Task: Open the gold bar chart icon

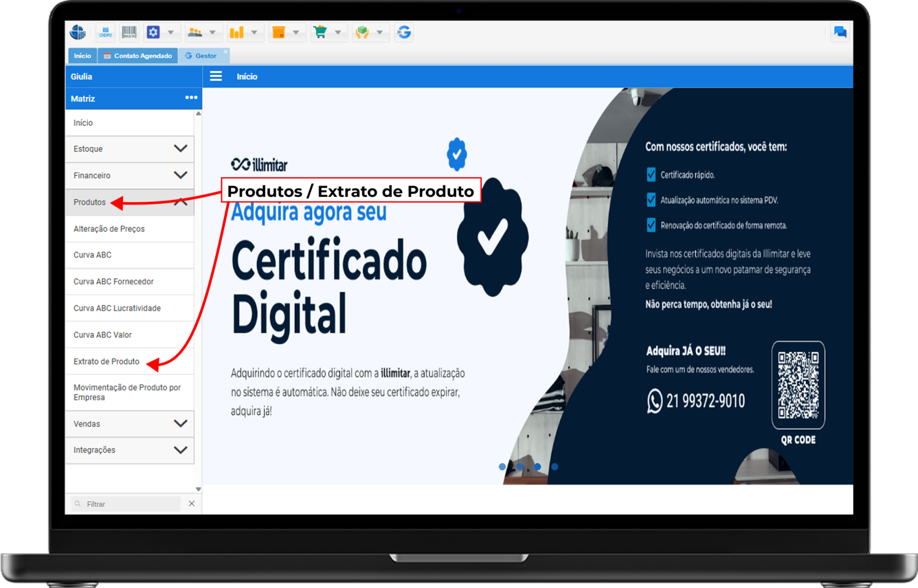Action: [x=237, y=32]
